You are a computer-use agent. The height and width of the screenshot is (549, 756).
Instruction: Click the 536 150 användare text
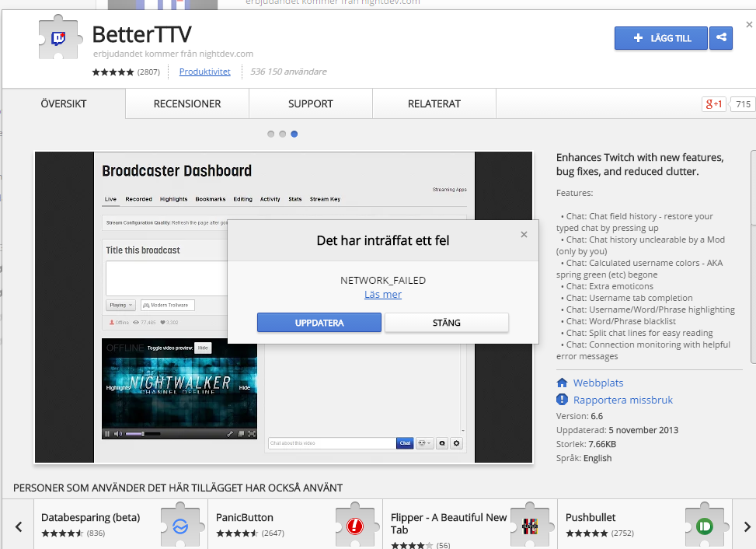click(x=288, y=72)
